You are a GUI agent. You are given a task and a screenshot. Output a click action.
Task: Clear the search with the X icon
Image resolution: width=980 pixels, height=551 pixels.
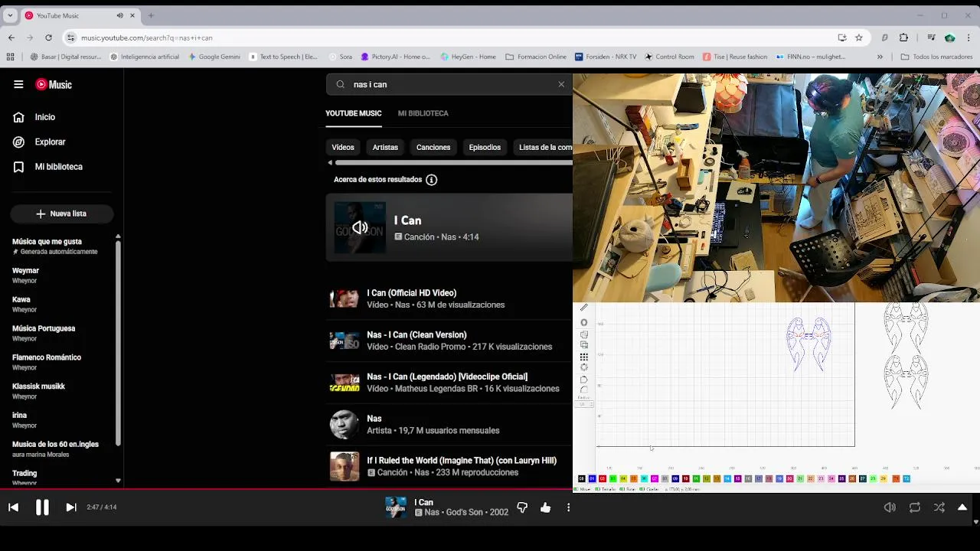tap(561, 84)
